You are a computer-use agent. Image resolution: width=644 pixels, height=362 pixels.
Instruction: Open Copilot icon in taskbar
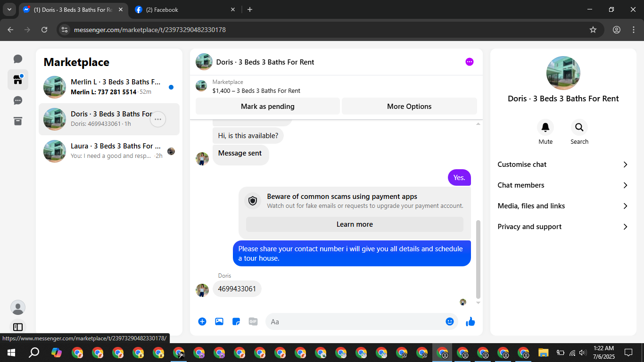pyautogui.click(x=57, y=353)
